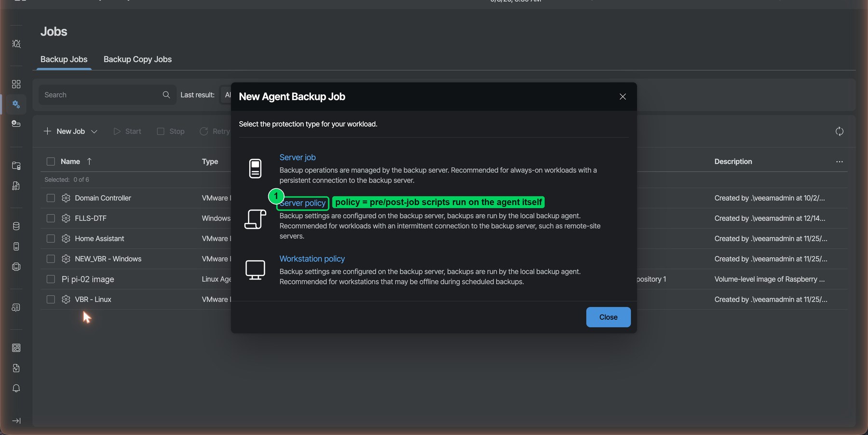Viewport: 868px width, 435px height.
Task: Click the 'Windows' type cell of FLLS-DTF
Action: coord(216,218)
